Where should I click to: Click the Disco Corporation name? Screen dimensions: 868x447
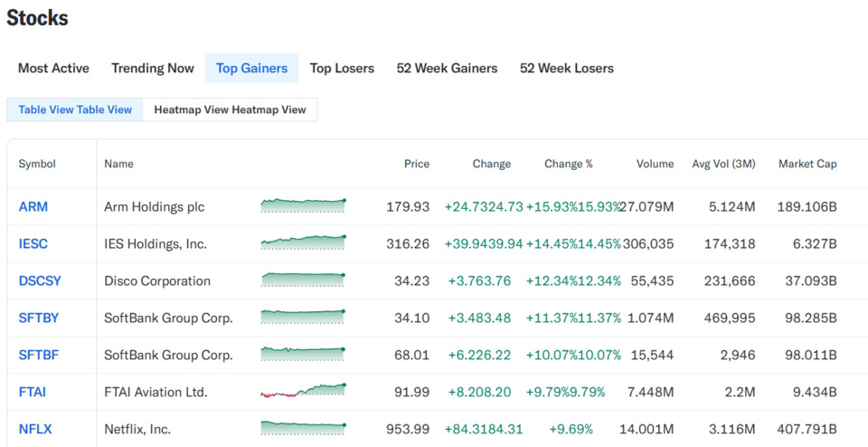pyautogui.click(x=157, y=281)
